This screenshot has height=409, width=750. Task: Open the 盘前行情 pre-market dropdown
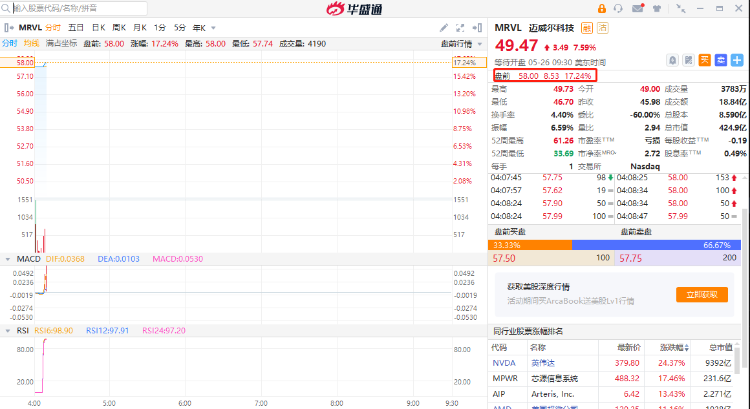(x=461, y=43)
